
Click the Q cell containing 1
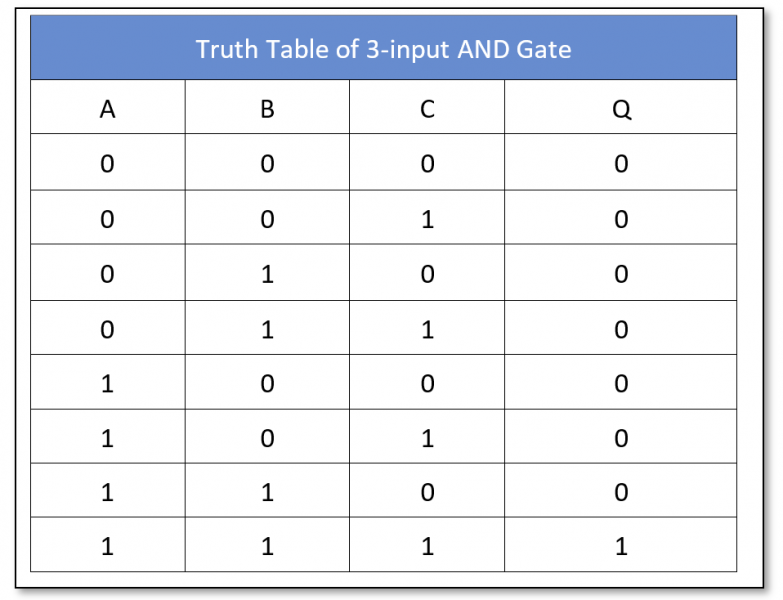point(621,545)
